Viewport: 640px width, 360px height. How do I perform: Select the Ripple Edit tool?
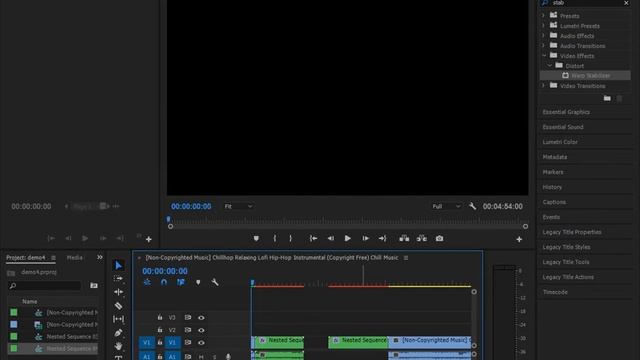coord(118,292)
